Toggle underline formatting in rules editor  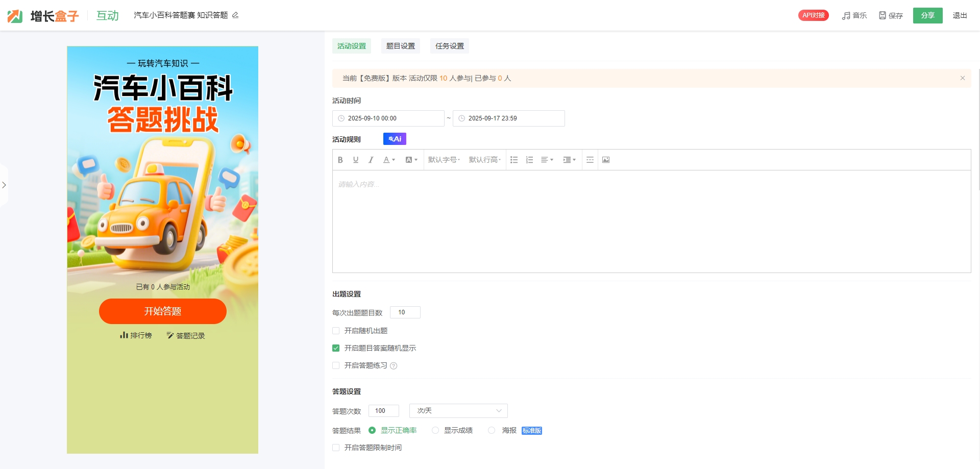(356, 160)
